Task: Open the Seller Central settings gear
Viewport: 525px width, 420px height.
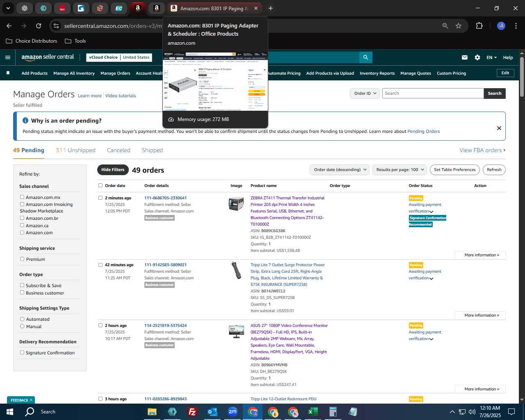Action: click(x=477, y=57)
